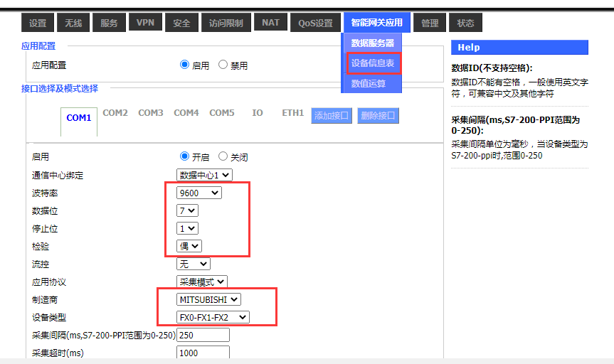Open the 制造商 dropdown showing MITSUBISHI

coord(208,299)
